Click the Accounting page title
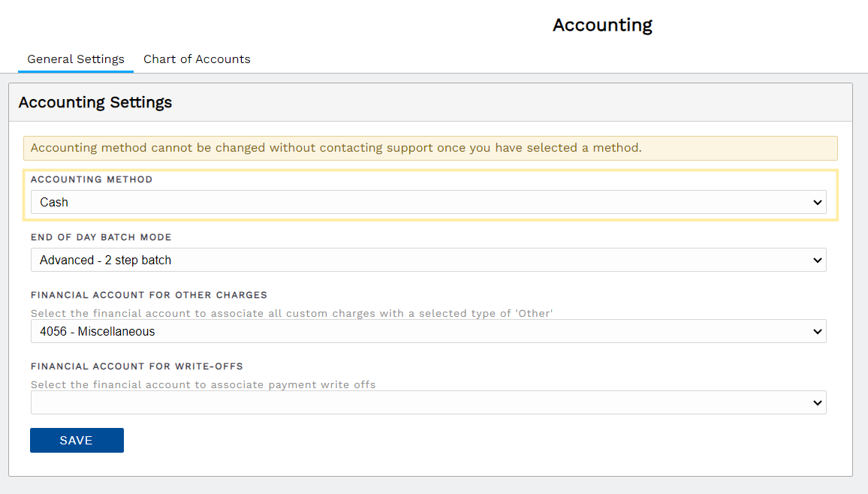Screen dimensions: 868x494 (x=601, y=25)
